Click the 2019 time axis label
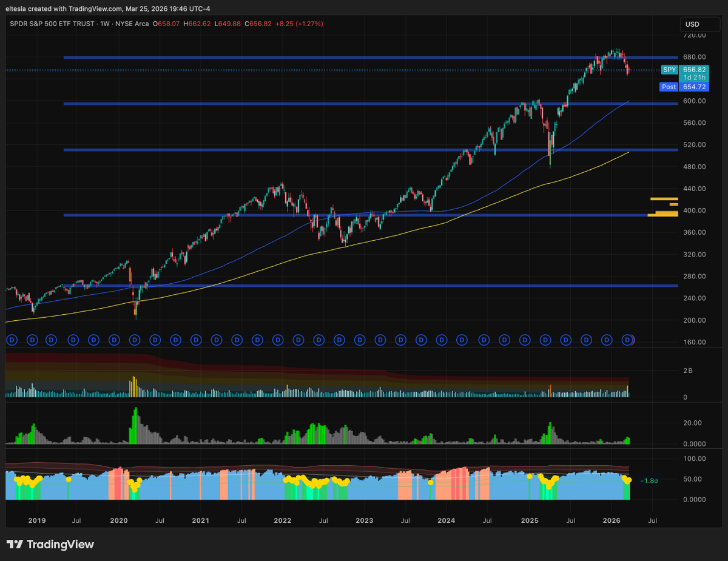Screen dimensions: 728x561 pyautogui.click(x=37, y=520)
